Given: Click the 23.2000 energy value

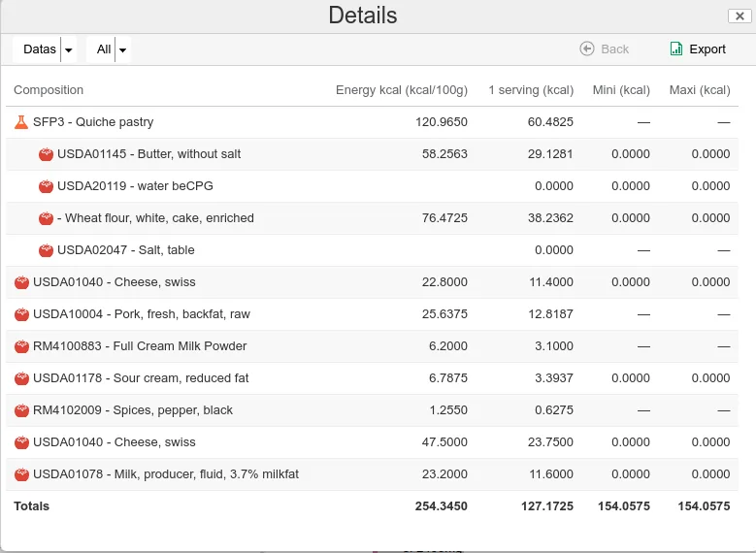Looking at the screenshot, I should [x=444, y=474].
